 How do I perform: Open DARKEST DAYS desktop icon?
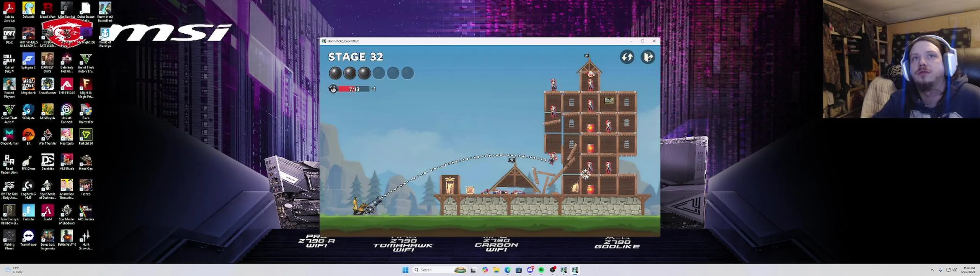(x=47, y=63)
